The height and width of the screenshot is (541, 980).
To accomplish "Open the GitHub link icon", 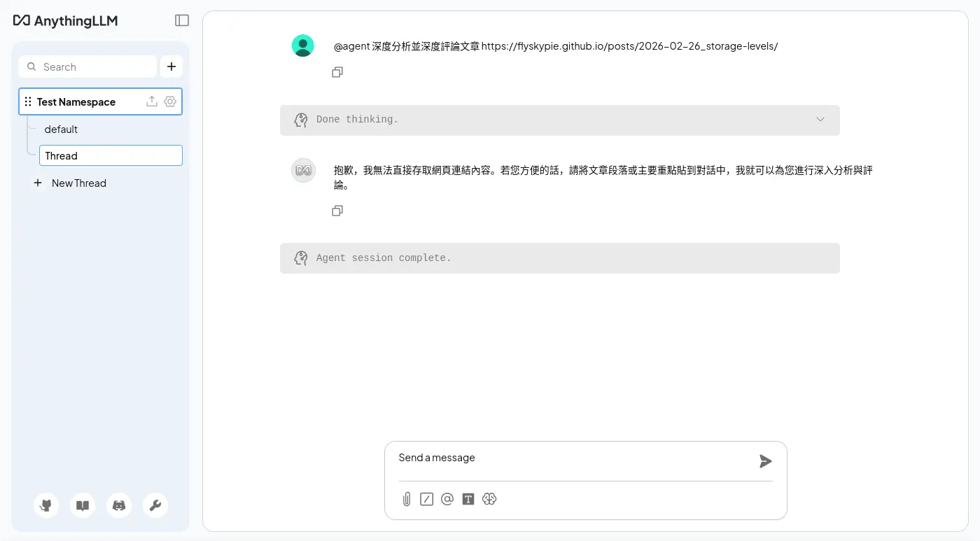I will tap(46, 505).
